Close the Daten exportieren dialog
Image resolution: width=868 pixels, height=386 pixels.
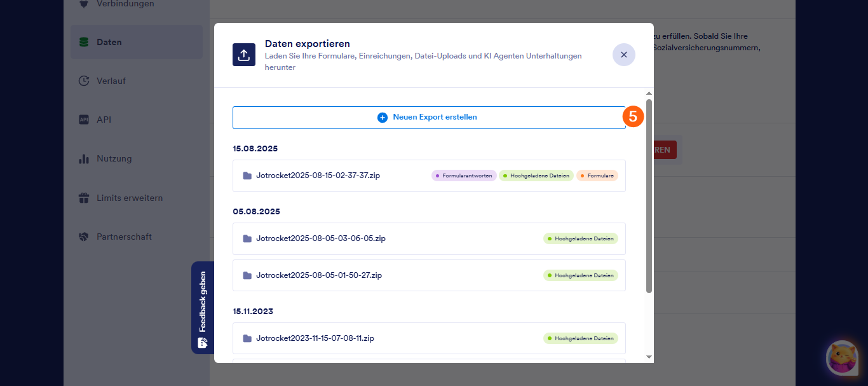tap(624, 55)
